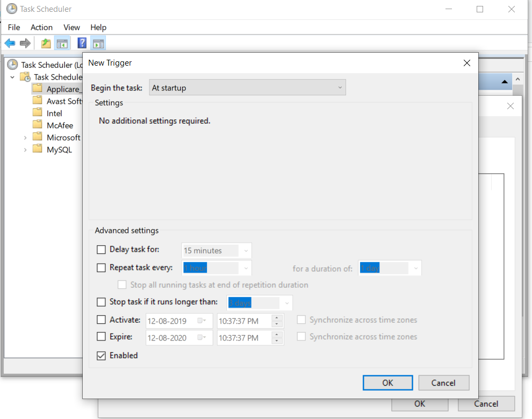Expand the Microsoft folder node

click(x=25, y=138)
